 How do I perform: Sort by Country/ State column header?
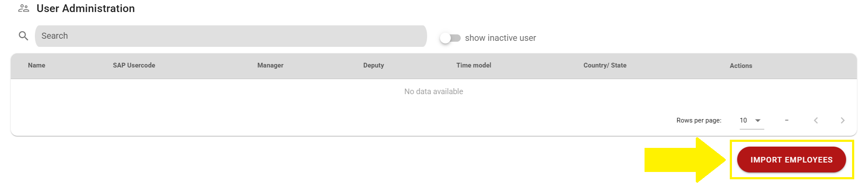(x=604, y=65)
